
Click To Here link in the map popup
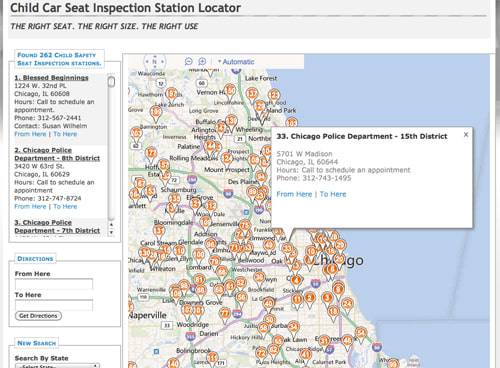tap(333, 194)
